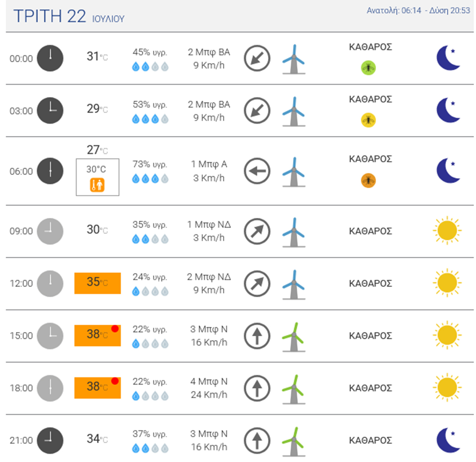Click the 38°C box with red dot at 15:00

(97, 335)
